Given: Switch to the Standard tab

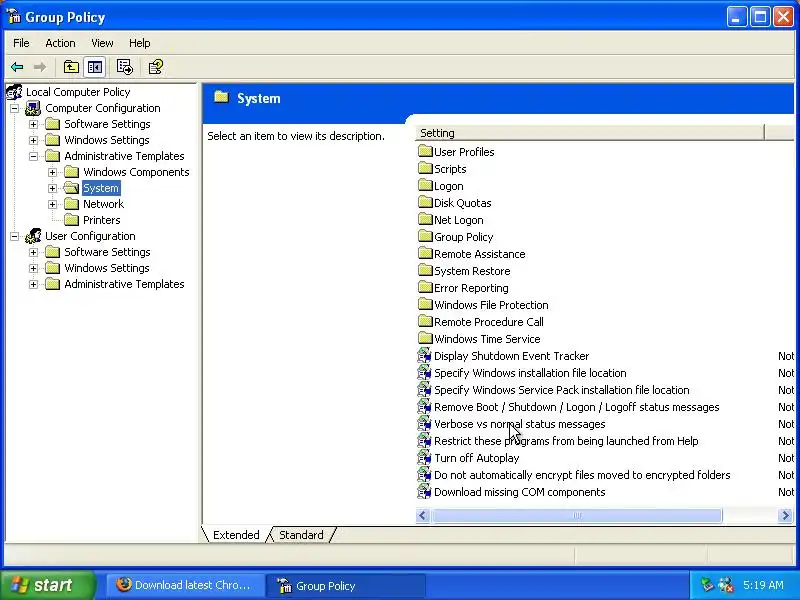Looking at the screenshot, I should coord(301,535).
